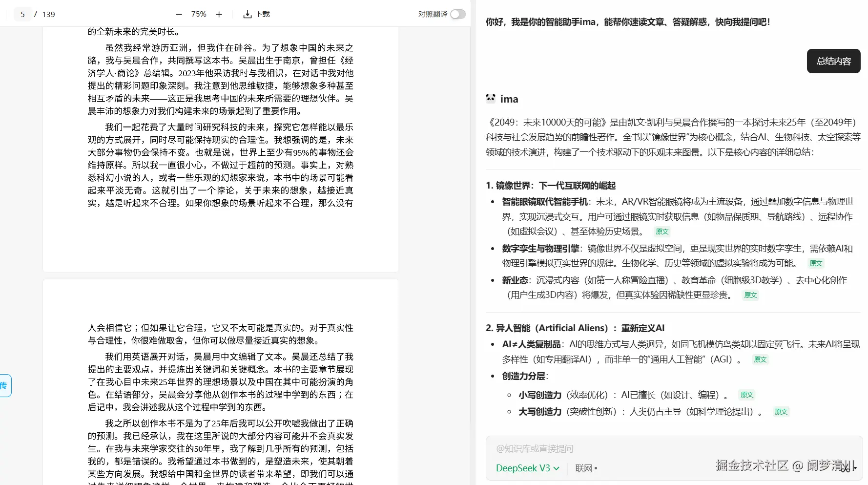Click the zoom in plus icon
The image size is (868, 485).
tap(219, 14)
